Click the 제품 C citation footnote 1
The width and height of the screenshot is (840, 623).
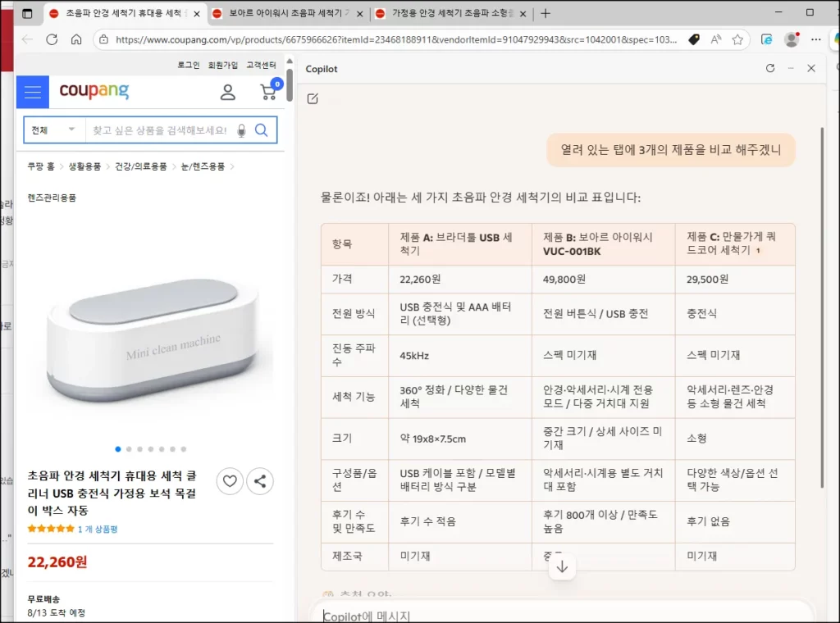pyautogui.click(x=758, y=250)
